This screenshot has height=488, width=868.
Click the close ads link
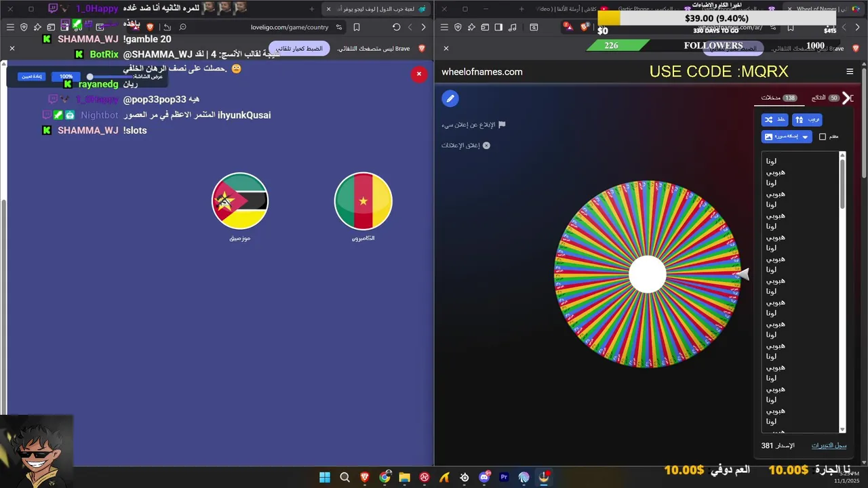[466, 145]
